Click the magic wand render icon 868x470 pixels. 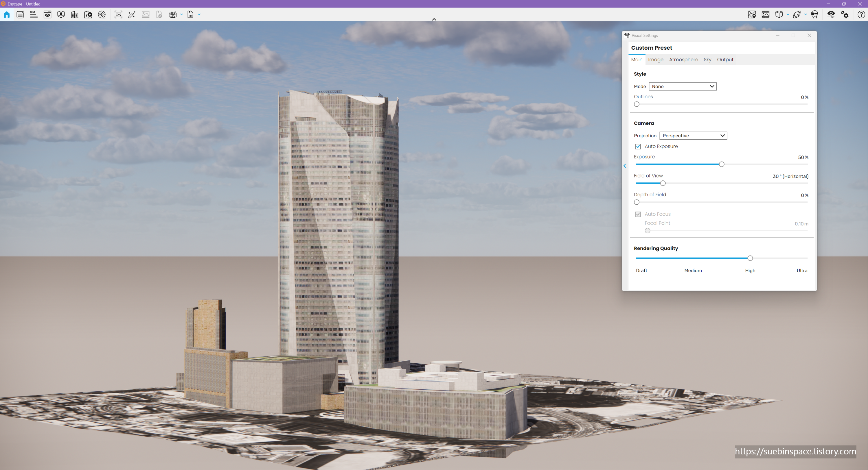(132, 14)
